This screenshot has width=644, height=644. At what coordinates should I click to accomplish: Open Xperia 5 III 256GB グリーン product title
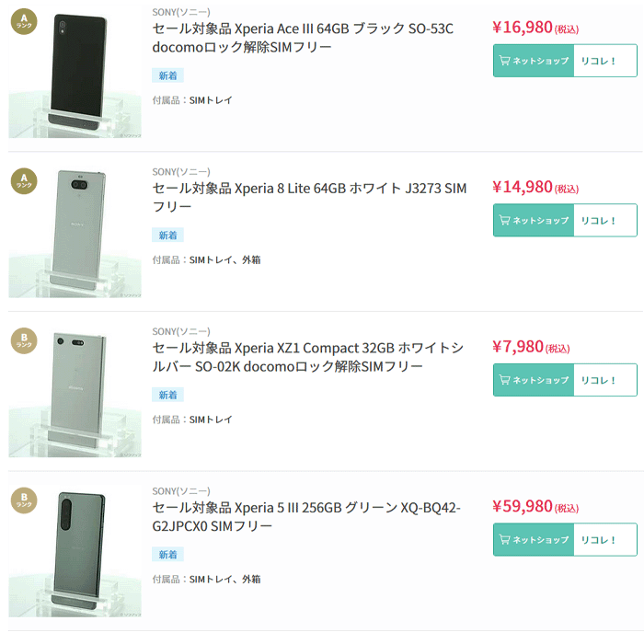(305, 517)
